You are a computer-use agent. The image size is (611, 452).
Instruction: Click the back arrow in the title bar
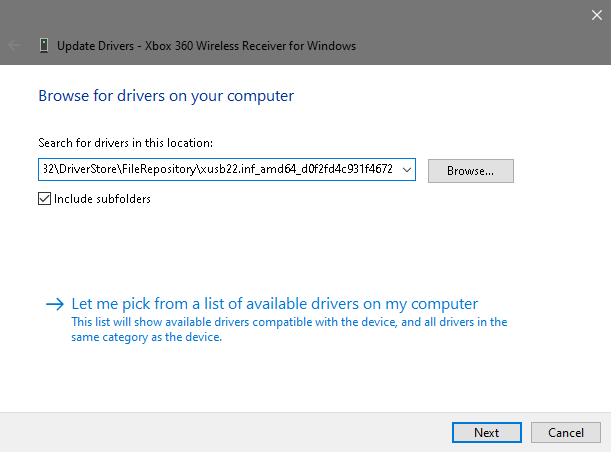point(14,46)
